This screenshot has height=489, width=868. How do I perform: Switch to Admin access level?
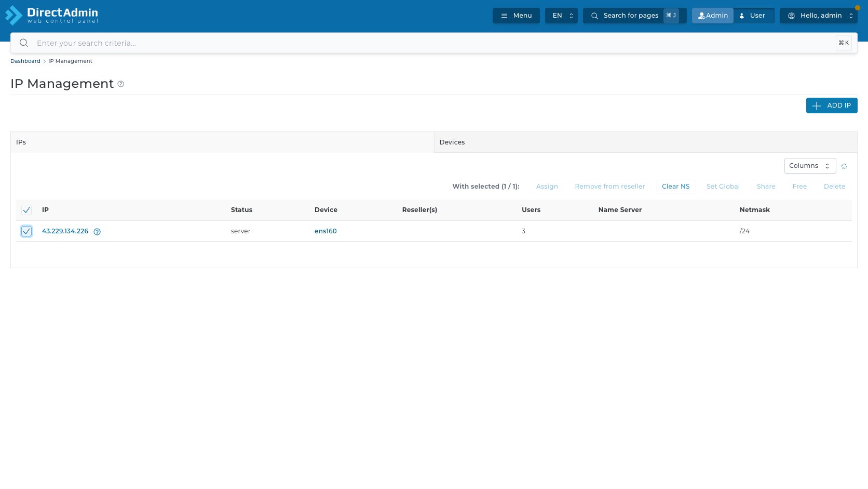click(x=713, y=16)
